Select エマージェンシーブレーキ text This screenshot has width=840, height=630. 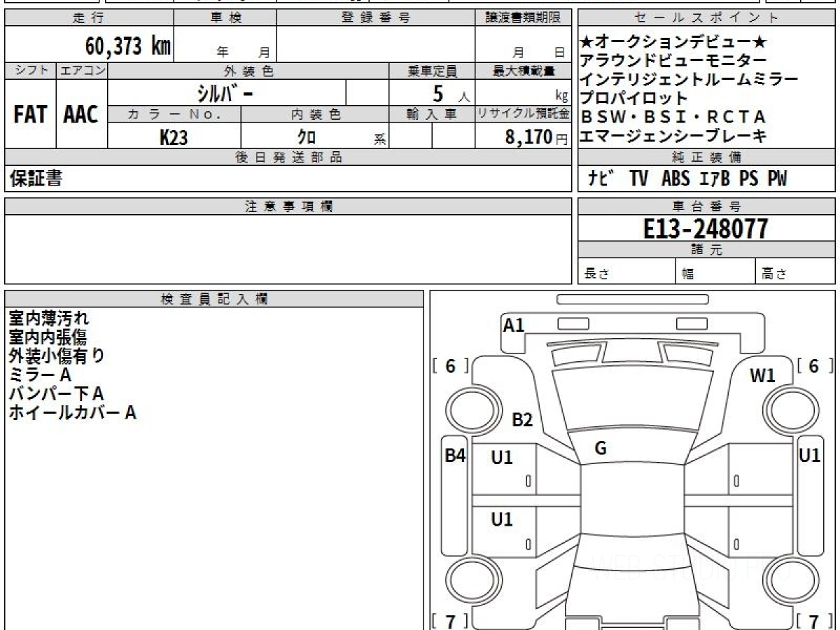673,135
